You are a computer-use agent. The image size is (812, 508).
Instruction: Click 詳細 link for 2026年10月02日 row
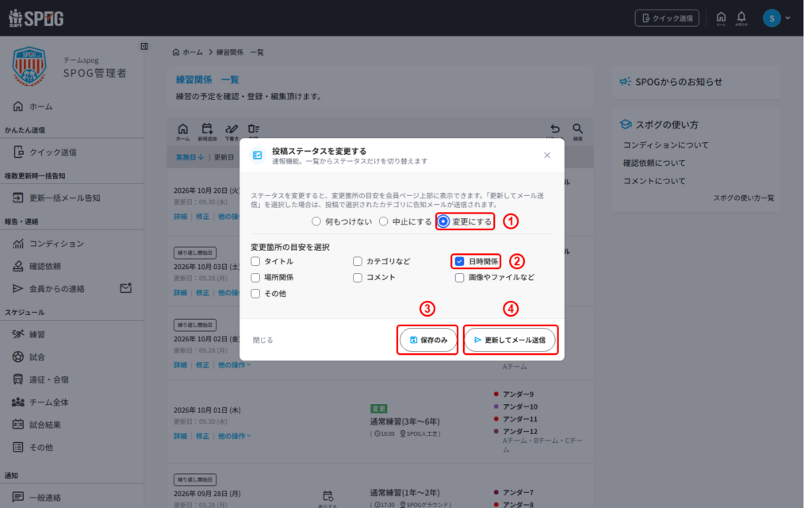[x=180, y=365]
